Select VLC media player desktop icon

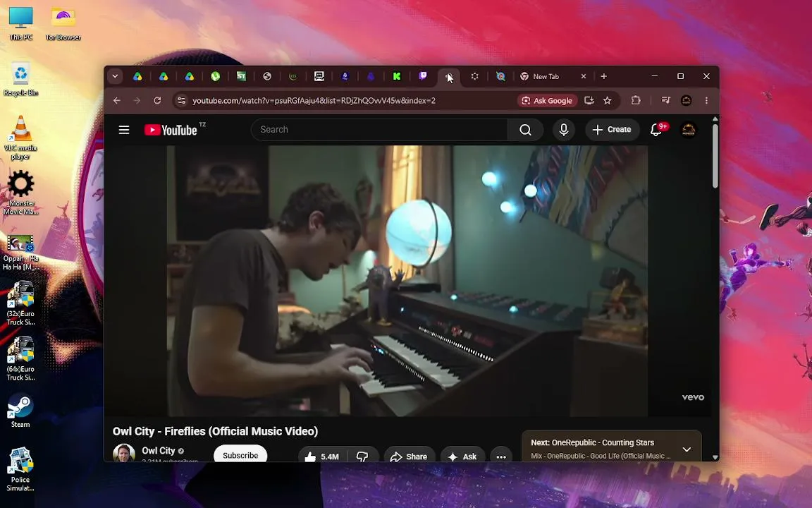pos(20,138)
